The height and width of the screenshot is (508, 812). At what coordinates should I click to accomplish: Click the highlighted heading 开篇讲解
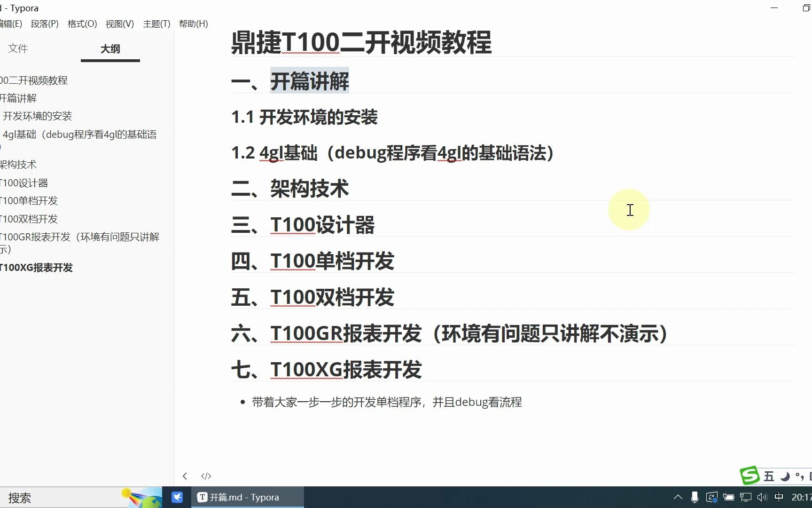pyautogui.click(x=310, y=81)
